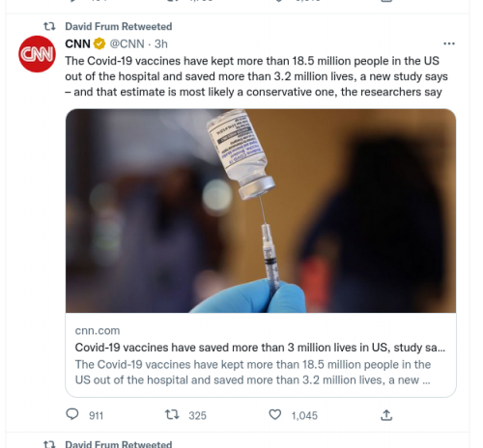Click the 3h timestamp of the tweet
The height and width of the screenshot is (448, 483).
pos(161,43)
